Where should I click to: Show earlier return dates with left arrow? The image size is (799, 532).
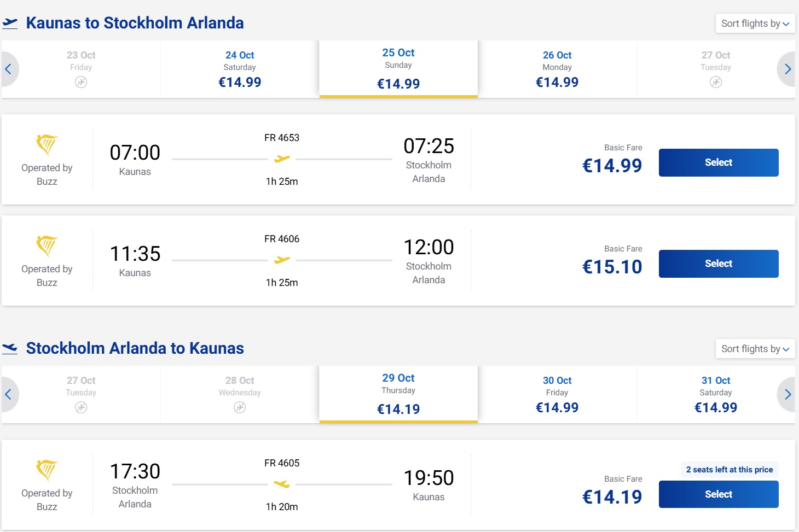(9, 394)
